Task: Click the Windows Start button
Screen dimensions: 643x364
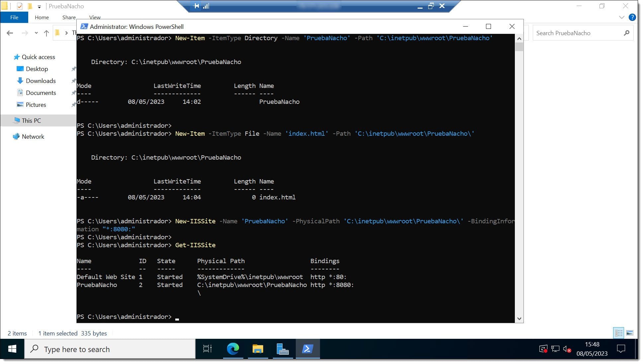Action: pyautogui.click(x=12, y=349)
